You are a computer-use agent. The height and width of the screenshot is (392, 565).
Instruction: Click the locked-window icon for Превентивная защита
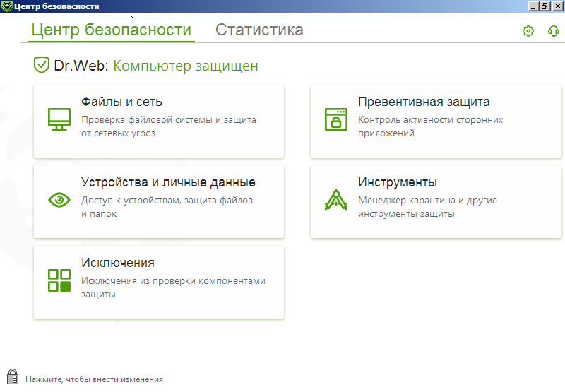click(336, 119)
